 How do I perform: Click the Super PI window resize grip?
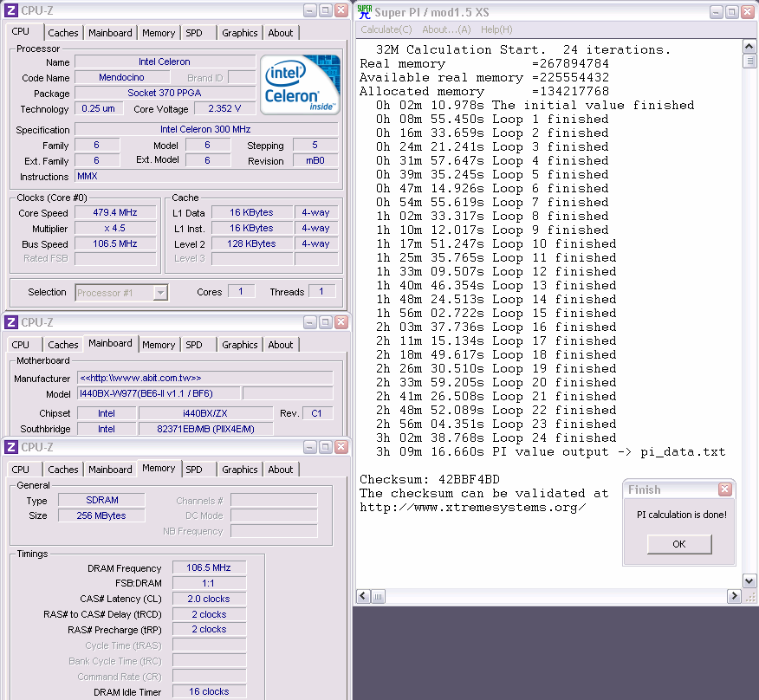click(x=749, y=597)
